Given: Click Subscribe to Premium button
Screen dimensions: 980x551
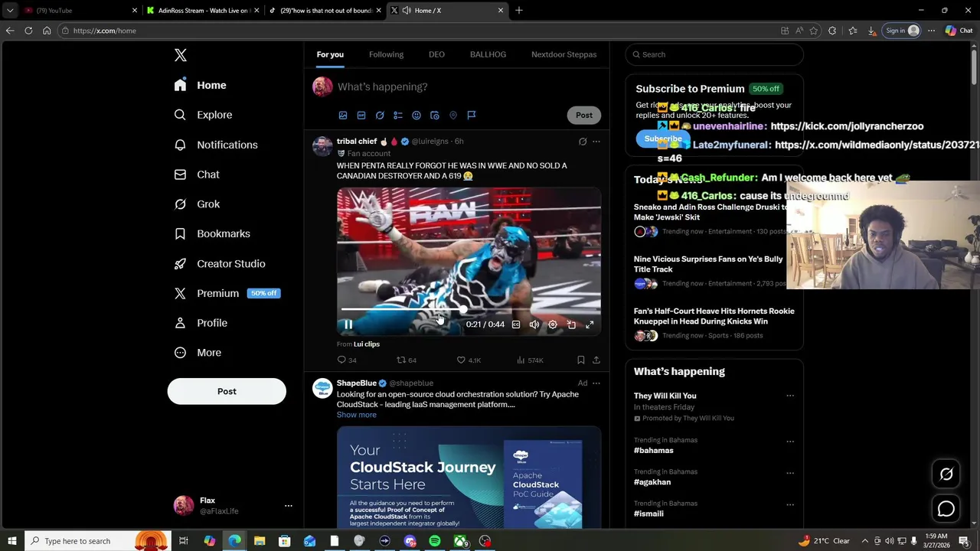Looking at the screenshot, I should (663, 139).
